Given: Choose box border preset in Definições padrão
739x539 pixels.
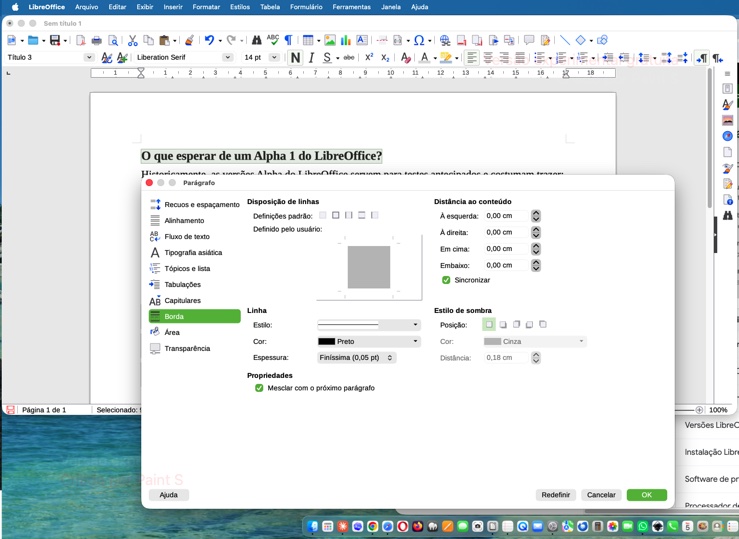Looking at the screenshot, I should point(336,215).
